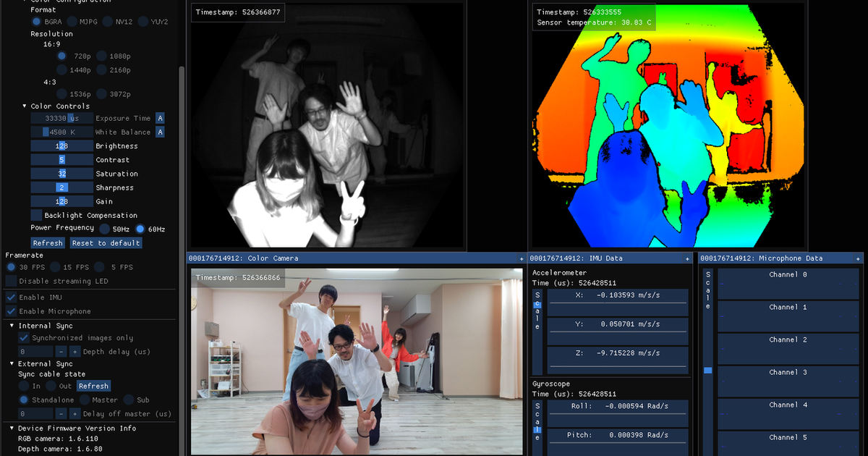
Task: Click the plus icon in IMU Data header
Action: (688, 258)
